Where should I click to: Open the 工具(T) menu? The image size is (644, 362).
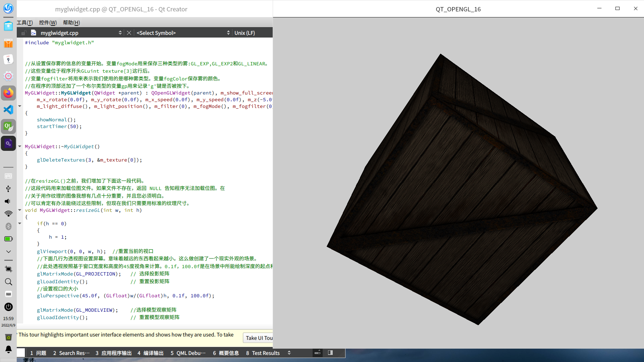click(24, 22)
